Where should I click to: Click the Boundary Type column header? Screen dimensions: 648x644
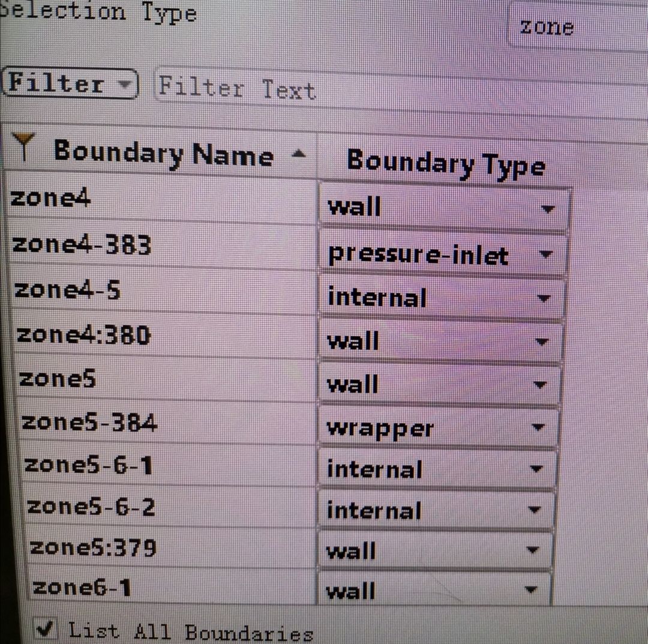445,163
